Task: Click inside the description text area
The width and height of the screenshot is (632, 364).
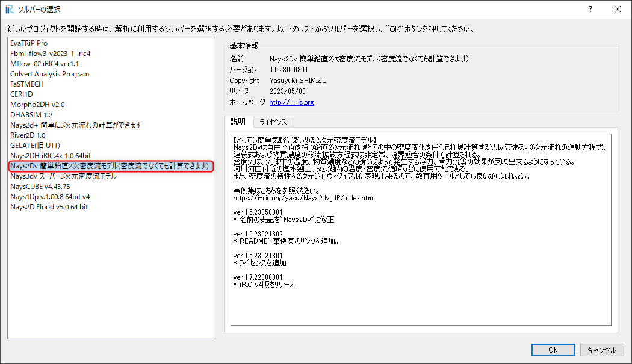Action: click(x=421, y=230)
